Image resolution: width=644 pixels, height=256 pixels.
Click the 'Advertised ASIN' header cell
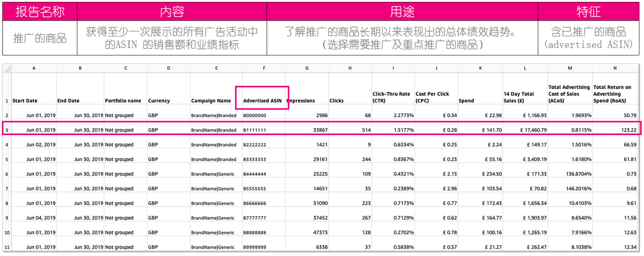click(x=262, y=100)
